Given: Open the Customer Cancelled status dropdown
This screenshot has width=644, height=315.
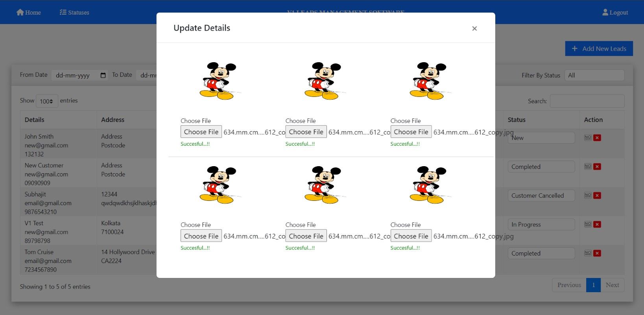Looking at the screenshot, I should (x=541, y=195).
